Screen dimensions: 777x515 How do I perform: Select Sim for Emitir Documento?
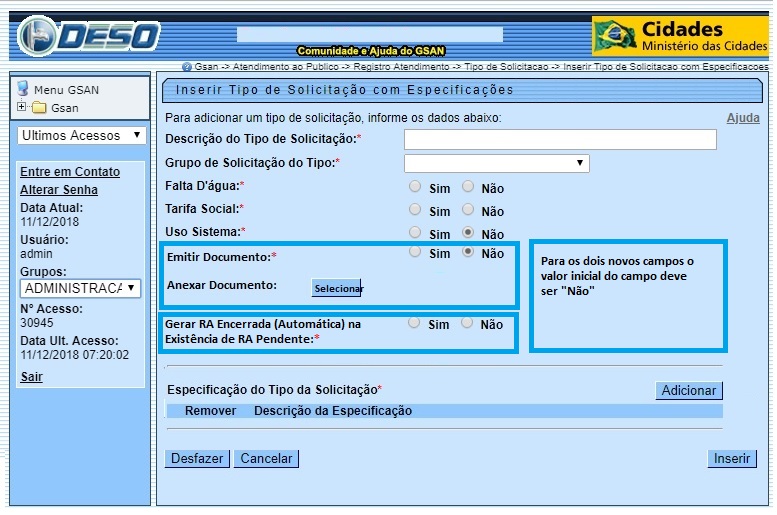click(415, 252)
